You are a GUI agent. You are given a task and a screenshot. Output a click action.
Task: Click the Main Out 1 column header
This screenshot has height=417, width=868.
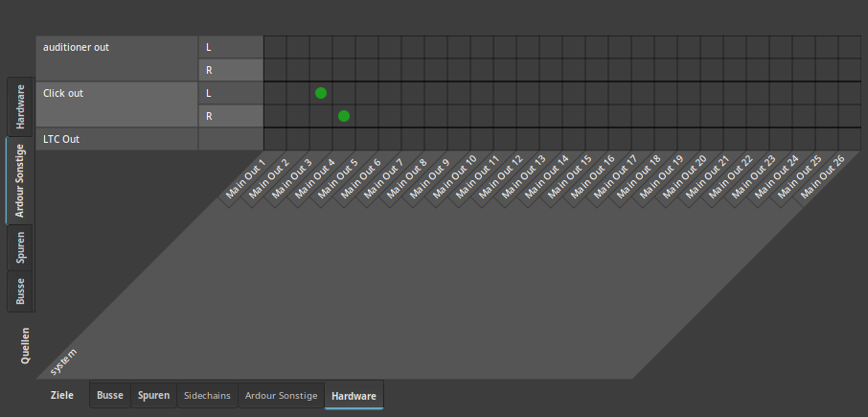click(245, 179)
